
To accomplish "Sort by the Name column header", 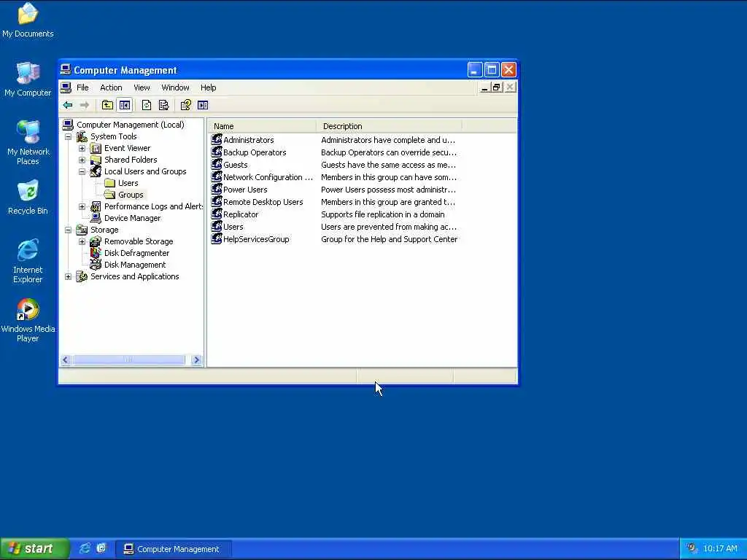I will pyautogui.click(x=263, y=126).
